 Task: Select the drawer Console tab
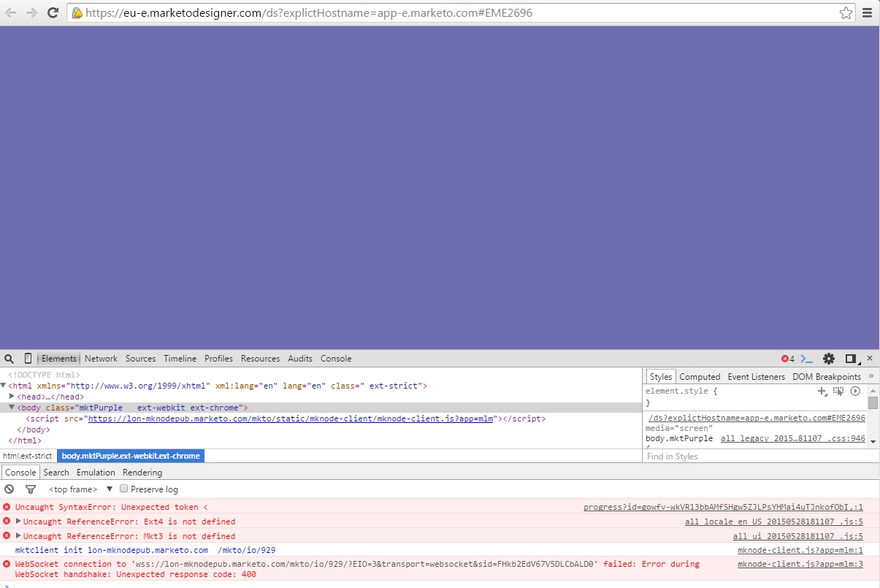coord(20,473)
